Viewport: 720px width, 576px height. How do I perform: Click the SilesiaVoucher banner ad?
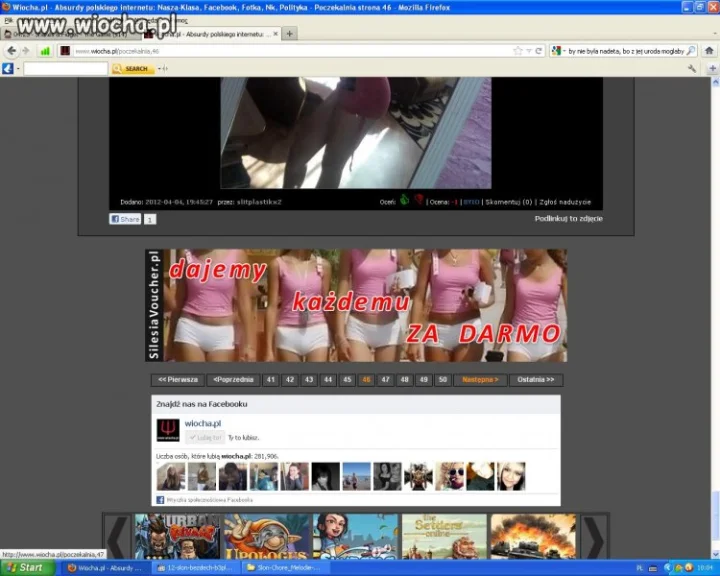[356, 305]
